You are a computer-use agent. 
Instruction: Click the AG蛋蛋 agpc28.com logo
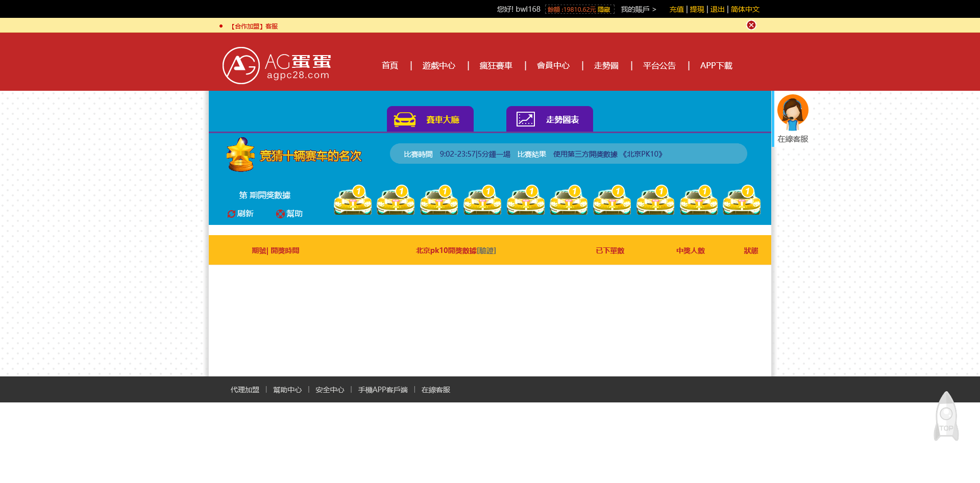pos(276,65)
